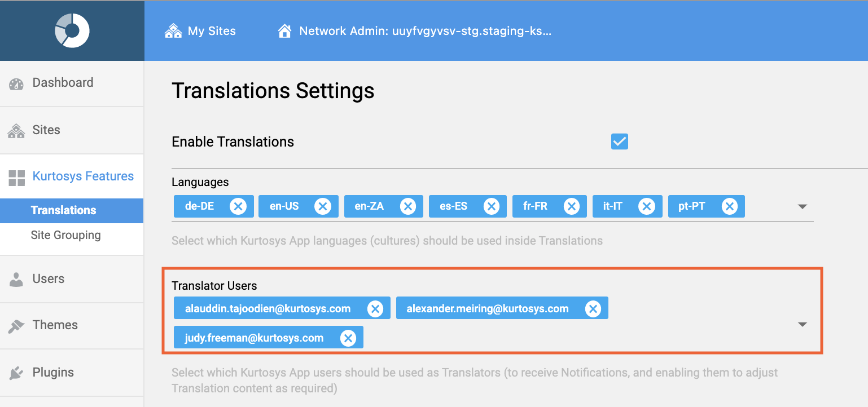The image size is (868, 407).
Task: Open the Dashboard from the sidebar icon
Action: [16, 82]
